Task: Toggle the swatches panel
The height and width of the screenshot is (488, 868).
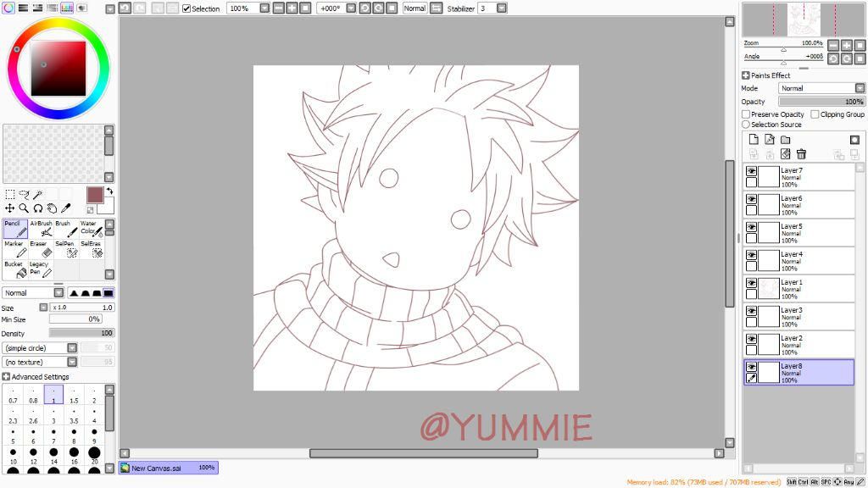Action: coord(67,8)
